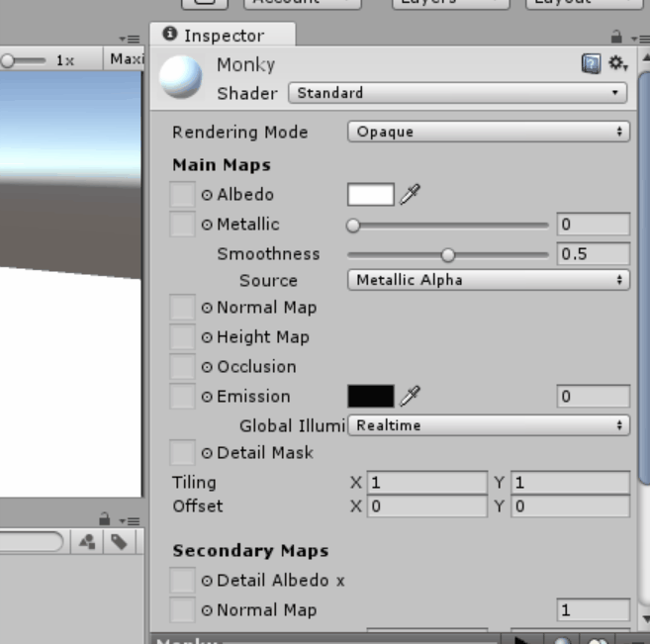Screen dimensions: 650x644
Task: Click the main Normal Map texture slot
Action: click(x=182, y=307)
